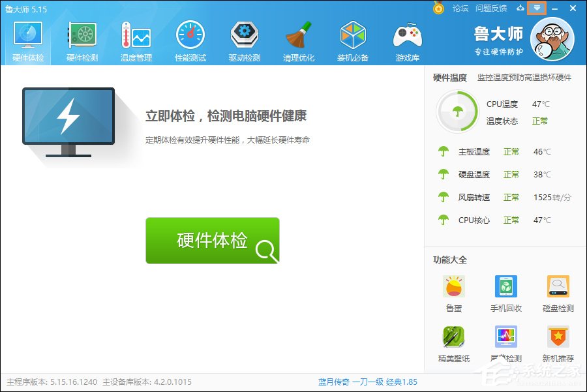
Task: Launch 磁盘检测 from the features panel
Action: 558,286
